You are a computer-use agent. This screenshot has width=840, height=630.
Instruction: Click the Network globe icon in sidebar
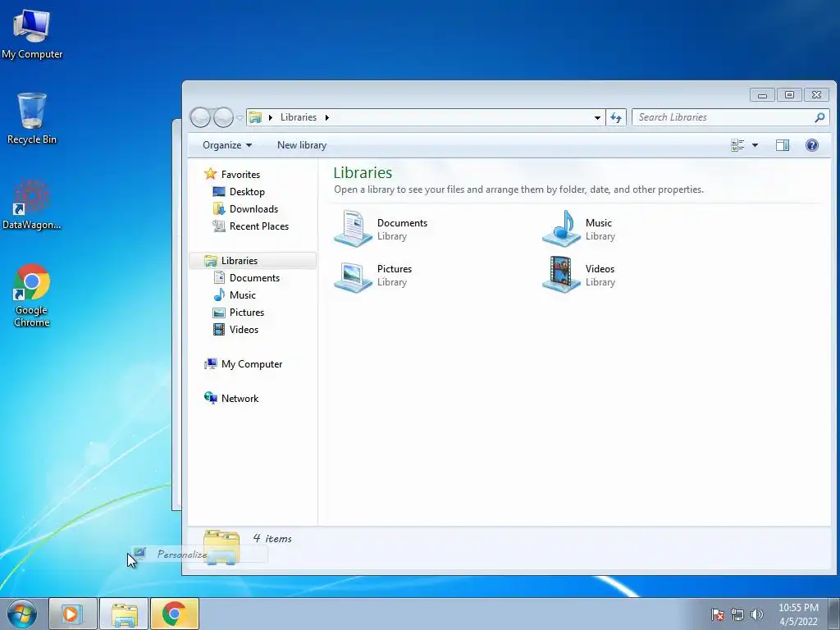(x=211, y=398)
